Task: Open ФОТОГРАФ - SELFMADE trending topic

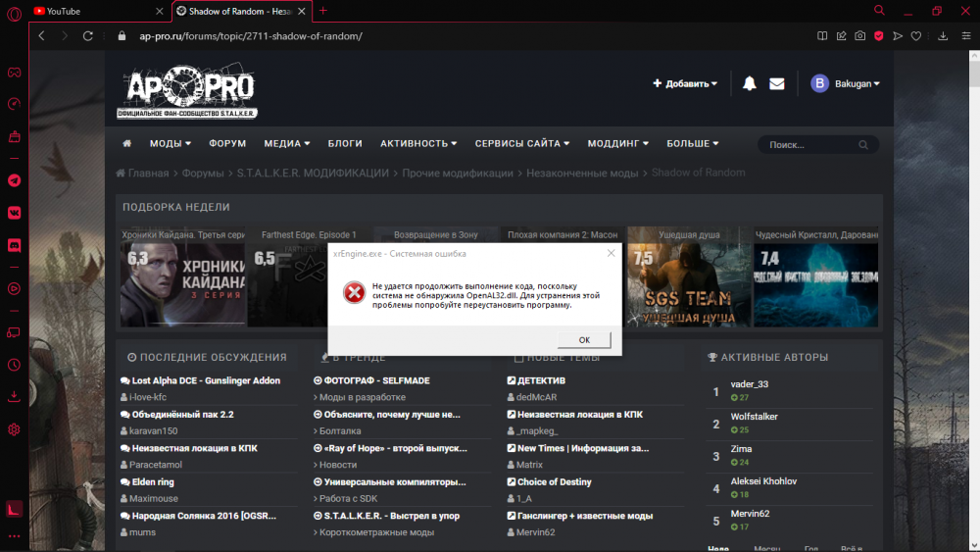Action: 376,380
